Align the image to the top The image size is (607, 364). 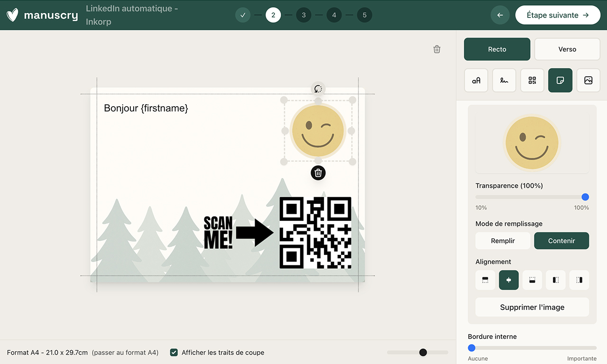(x=485, y=280)
